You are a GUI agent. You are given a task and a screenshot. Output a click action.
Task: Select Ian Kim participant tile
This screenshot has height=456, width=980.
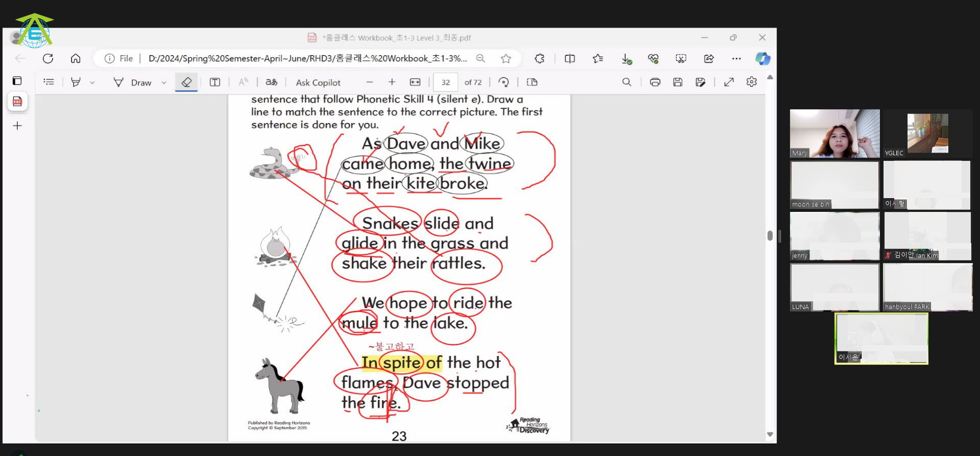927,236
